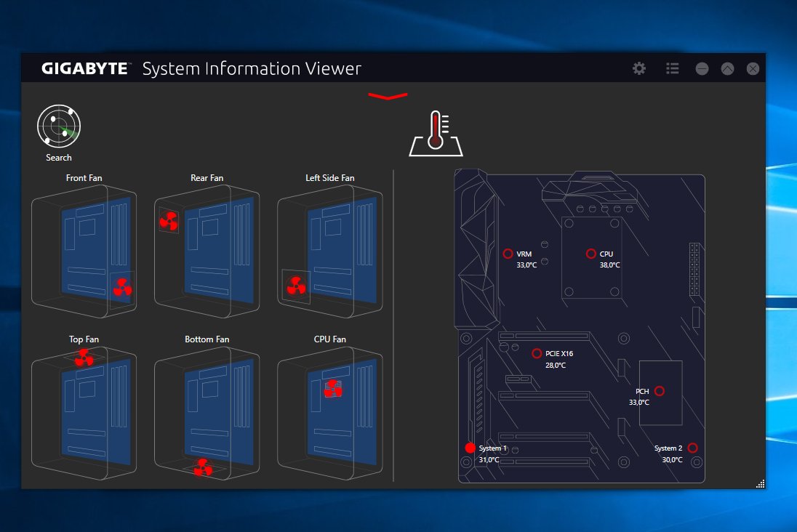Image resolution: width=797 pixels, height=532 pixels.
Task: Select the VRM temperature sensor
Action: [x=508, y=254]
